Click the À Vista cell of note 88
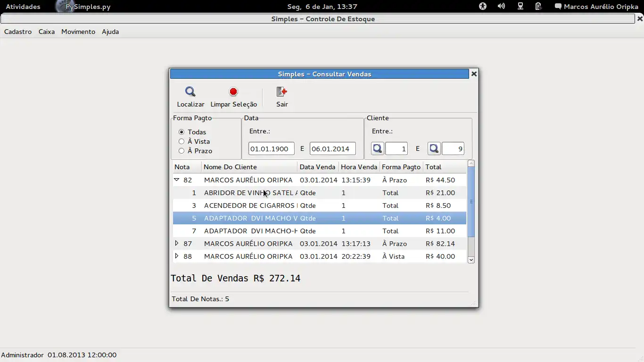This screenshot has width=644, height=362. click(394, 256)
